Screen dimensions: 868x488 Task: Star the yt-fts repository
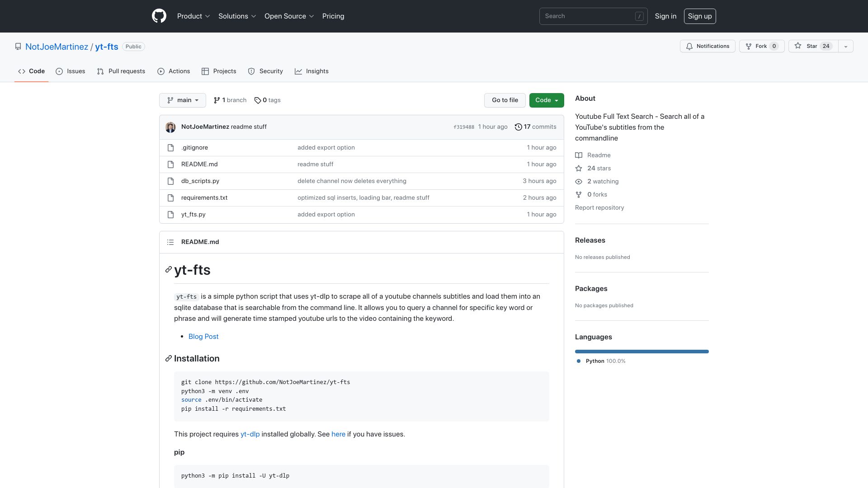813,46
